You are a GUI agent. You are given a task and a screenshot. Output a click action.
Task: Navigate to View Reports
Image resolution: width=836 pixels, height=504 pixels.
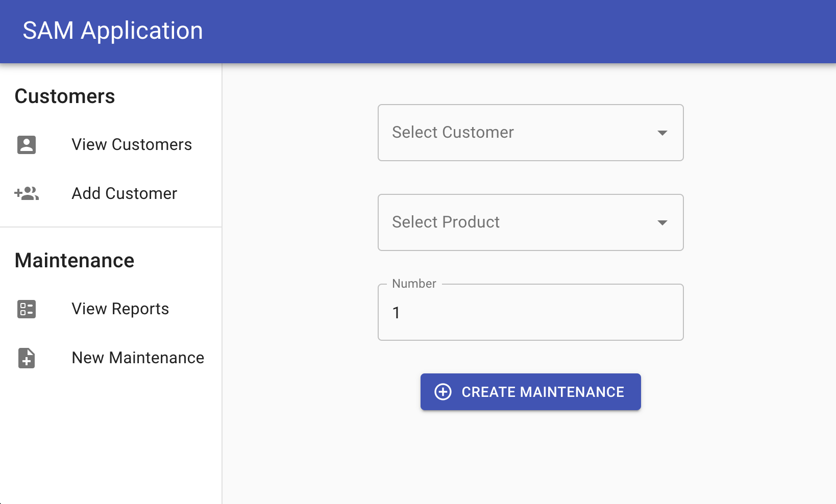coord(120,309)
